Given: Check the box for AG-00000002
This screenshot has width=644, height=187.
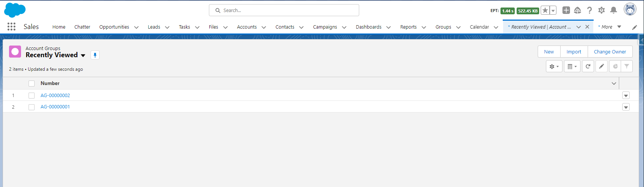Looking at the screenshot, I should [x=32, y=96].
